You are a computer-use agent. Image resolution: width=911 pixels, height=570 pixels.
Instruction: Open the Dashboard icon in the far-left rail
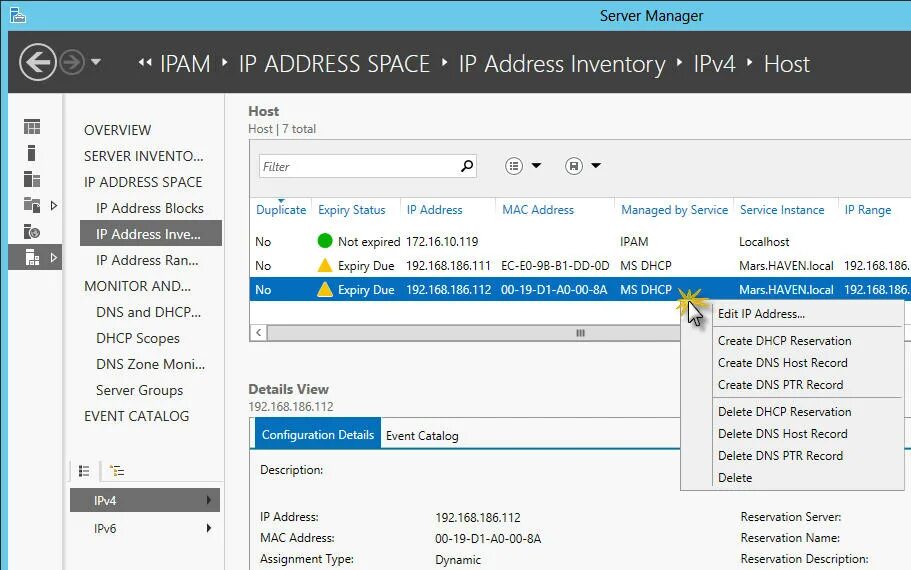click(x=32, y=127)
